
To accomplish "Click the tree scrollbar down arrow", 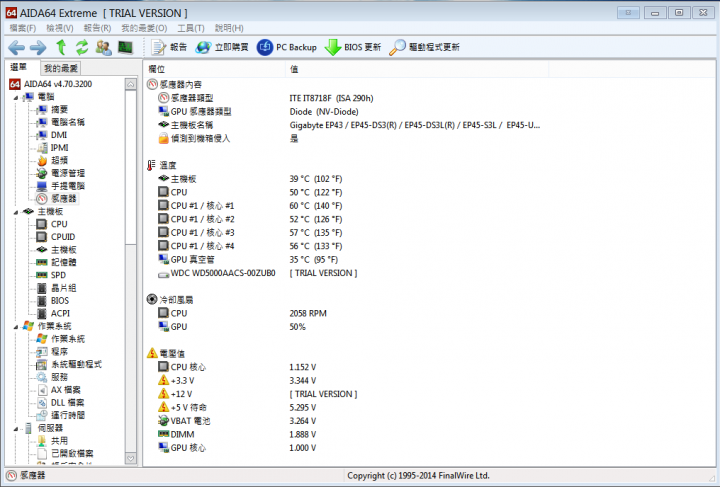I will pos(131,458).
